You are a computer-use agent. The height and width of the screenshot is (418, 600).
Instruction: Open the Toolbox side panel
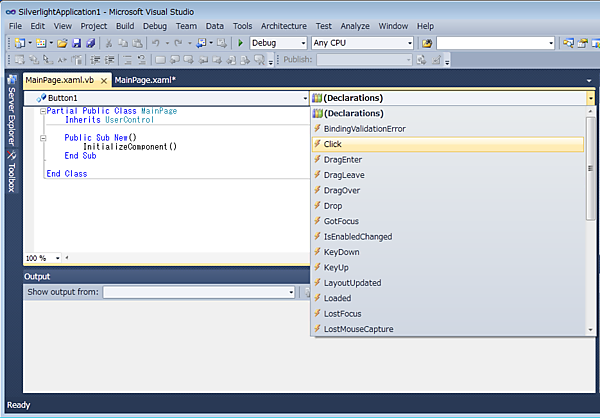coord(11,172)
